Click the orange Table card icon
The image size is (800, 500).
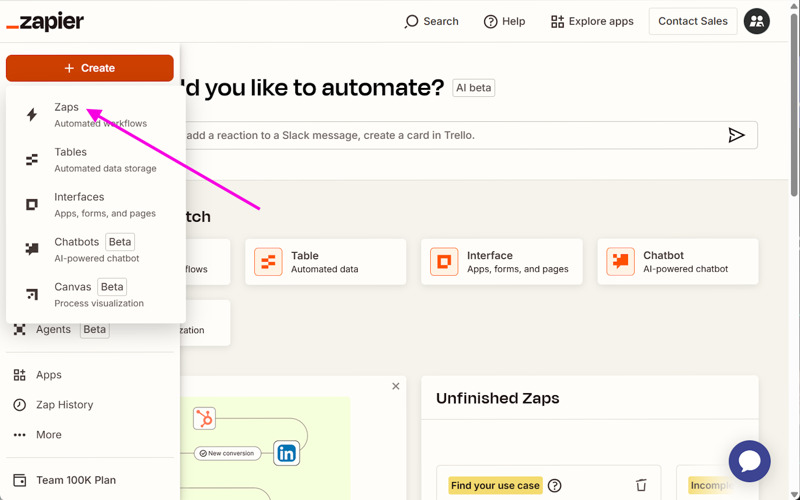point(268,262)
